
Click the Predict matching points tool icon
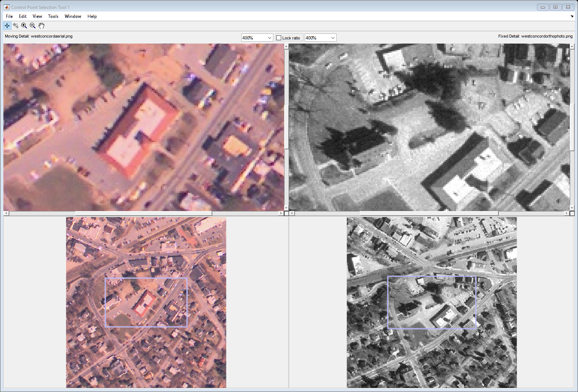16,26
